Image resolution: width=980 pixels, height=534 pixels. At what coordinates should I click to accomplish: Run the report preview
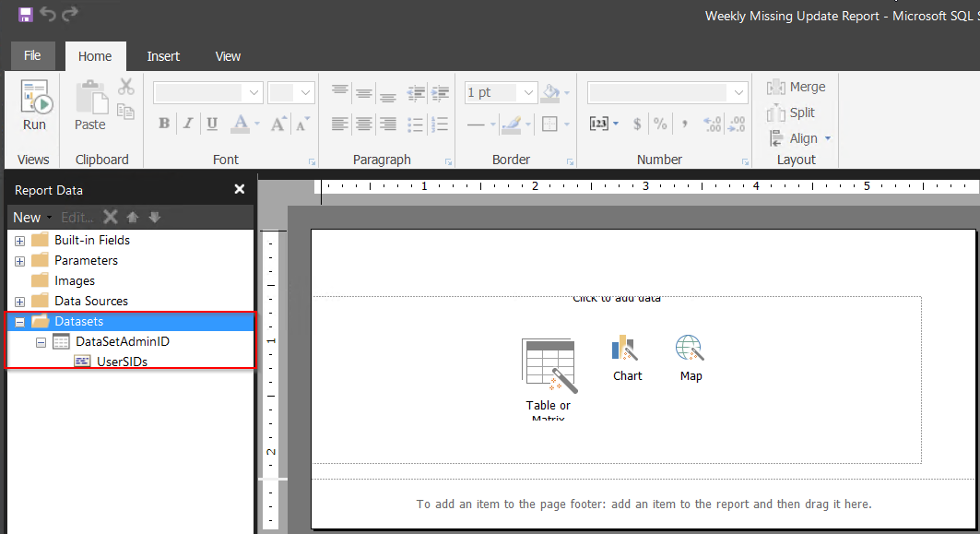(x=34, y=106)
